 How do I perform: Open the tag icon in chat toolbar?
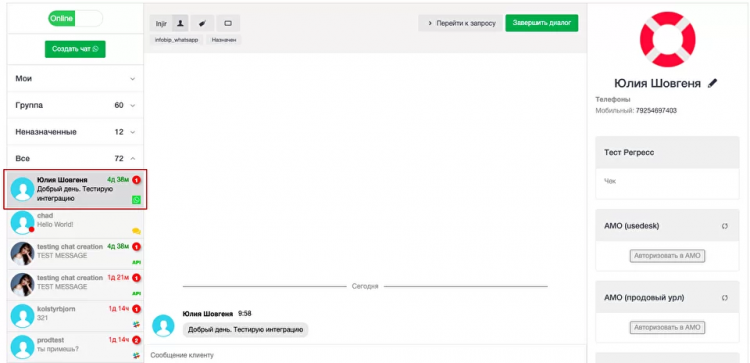(x=202, y=23)
